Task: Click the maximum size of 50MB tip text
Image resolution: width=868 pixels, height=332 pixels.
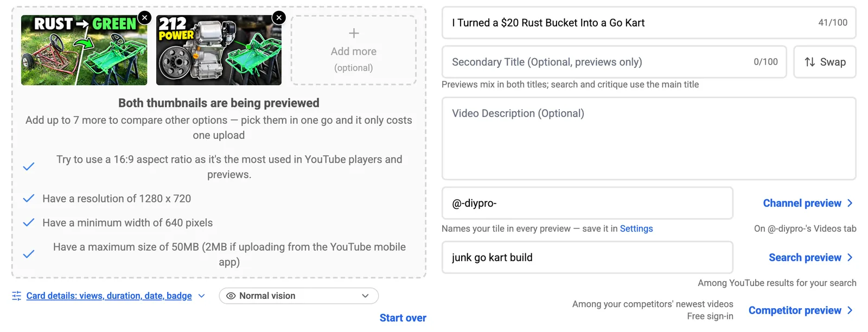Action: tap(229, 254)
